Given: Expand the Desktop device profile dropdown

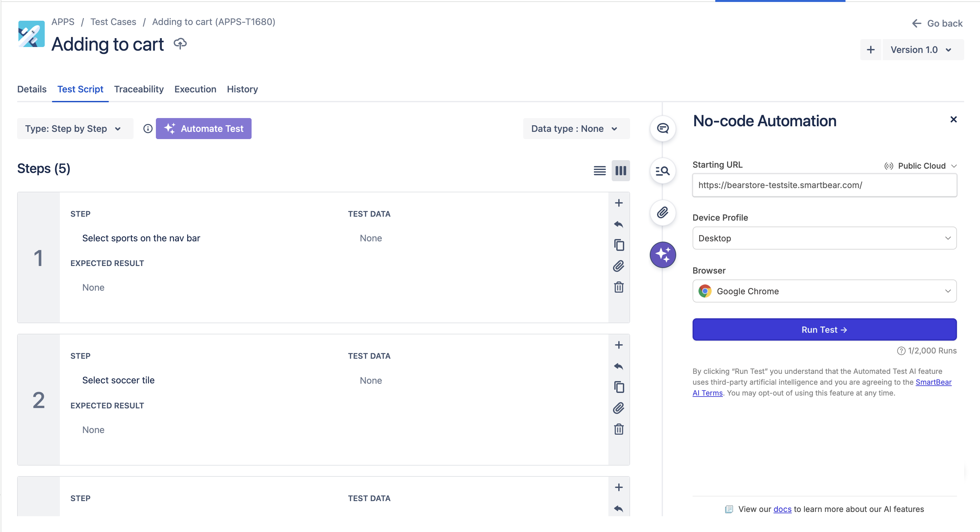Looking at the screenshot, I should (x=824, y=238).
